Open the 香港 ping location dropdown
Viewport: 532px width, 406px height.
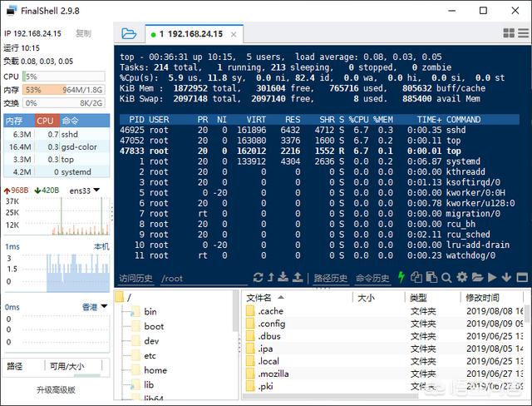click(93, 307)
